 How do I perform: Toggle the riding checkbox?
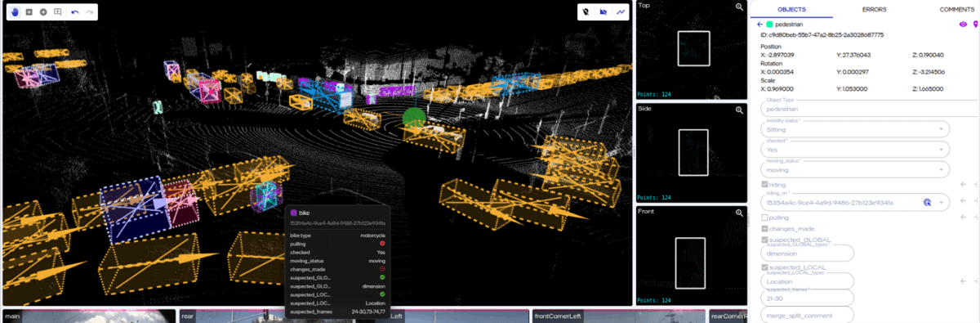(x=764, y=185)
